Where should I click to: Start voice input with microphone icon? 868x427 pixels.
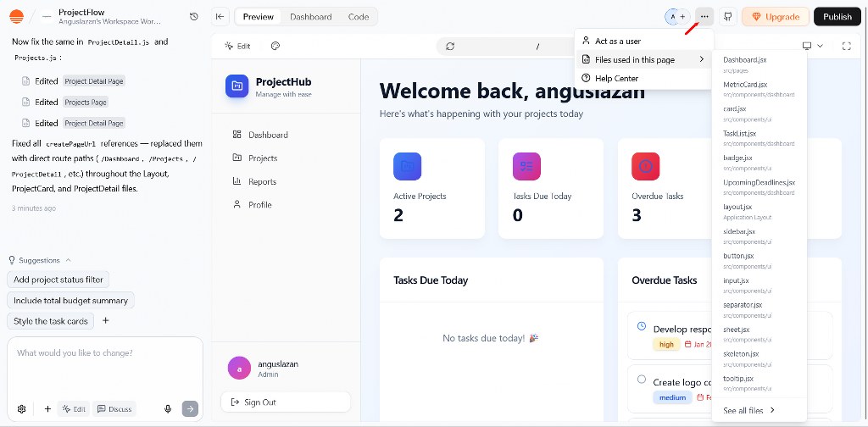click(x=168, y=408)
